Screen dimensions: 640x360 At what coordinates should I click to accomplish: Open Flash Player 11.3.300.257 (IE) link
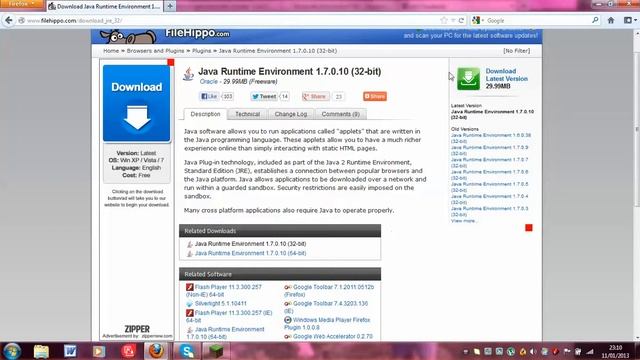229,316
